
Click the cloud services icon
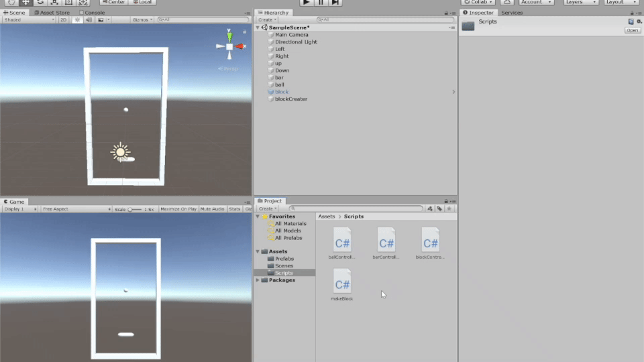[507, 3]
